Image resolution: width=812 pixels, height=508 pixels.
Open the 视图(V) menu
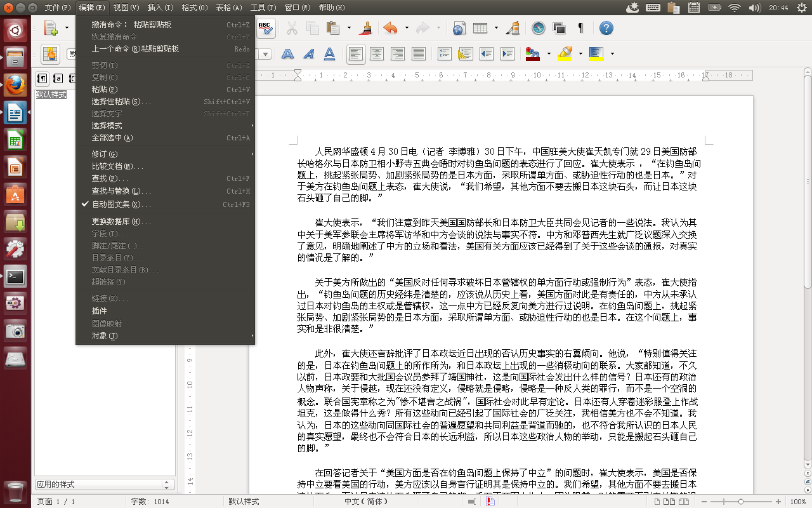pyautogui.click(x=126, y=8)
